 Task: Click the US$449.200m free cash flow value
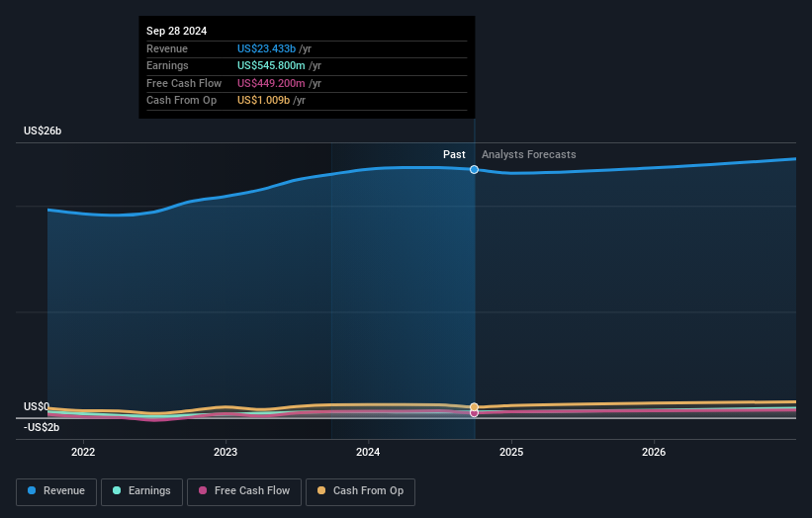(271, 83)
